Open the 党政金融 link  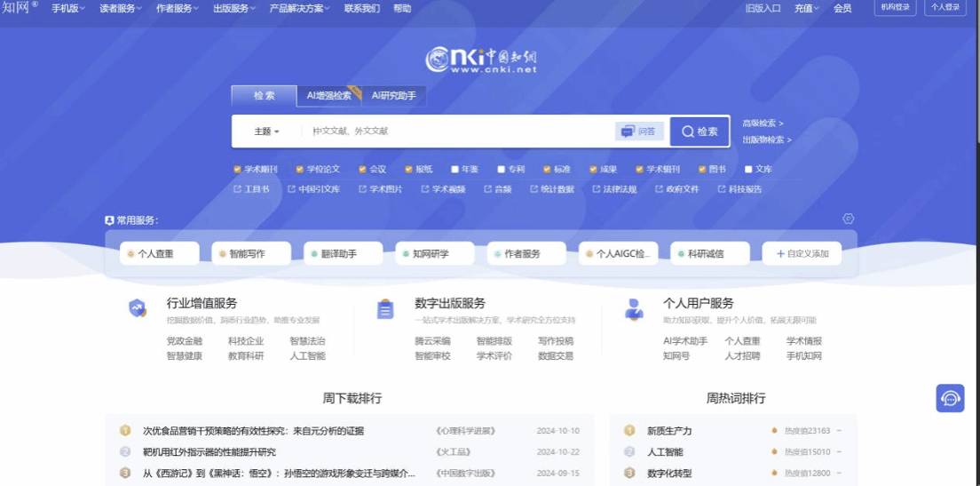tap(185, 341)
